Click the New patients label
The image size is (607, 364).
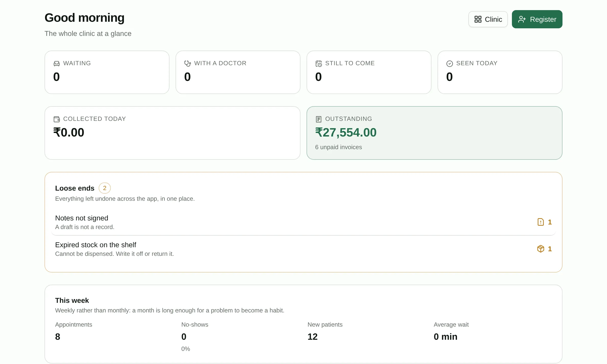click(x=325, y=325)
